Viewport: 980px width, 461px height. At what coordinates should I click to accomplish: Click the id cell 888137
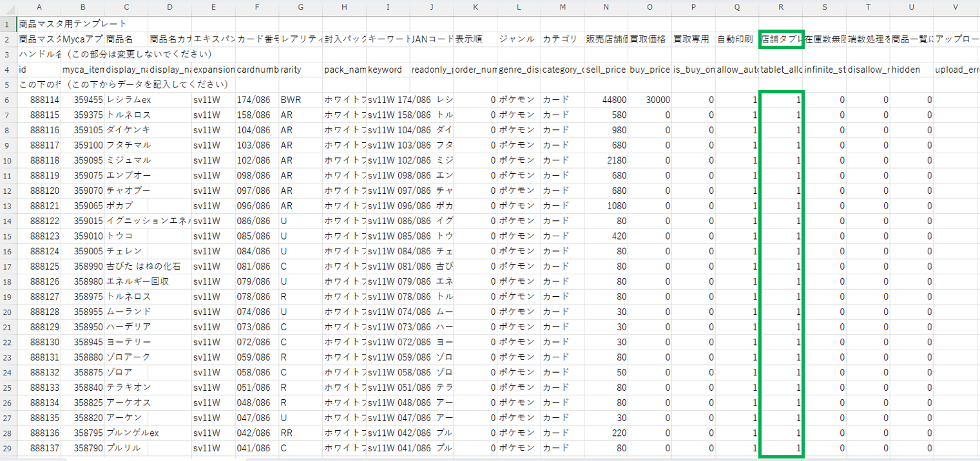pyautogui.click(x=39, y=447)
